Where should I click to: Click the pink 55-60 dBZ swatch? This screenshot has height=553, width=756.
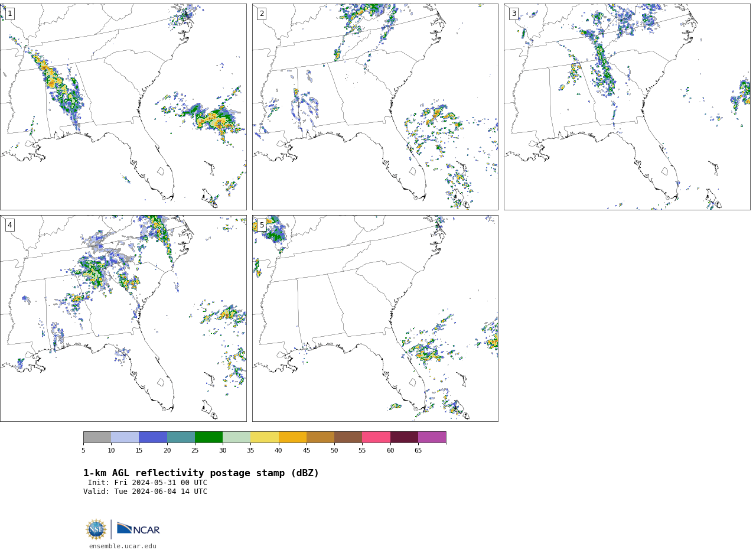pos(376,437)
